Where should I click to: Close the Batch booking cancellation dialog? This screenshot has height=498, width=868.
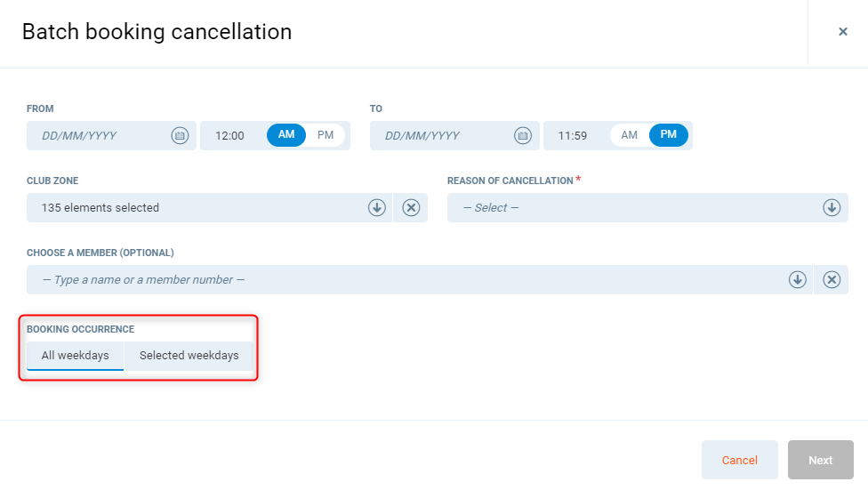[x=842, y=32]
